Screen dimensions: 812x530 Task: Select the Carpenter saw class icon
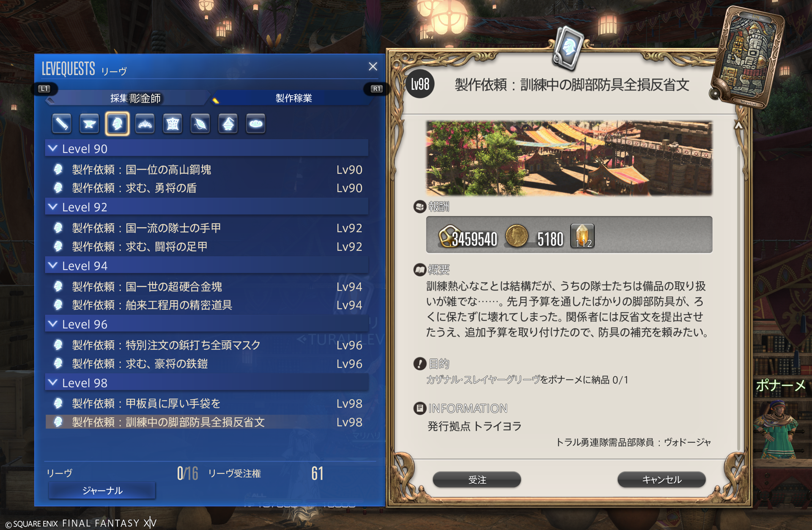(62, 124)
